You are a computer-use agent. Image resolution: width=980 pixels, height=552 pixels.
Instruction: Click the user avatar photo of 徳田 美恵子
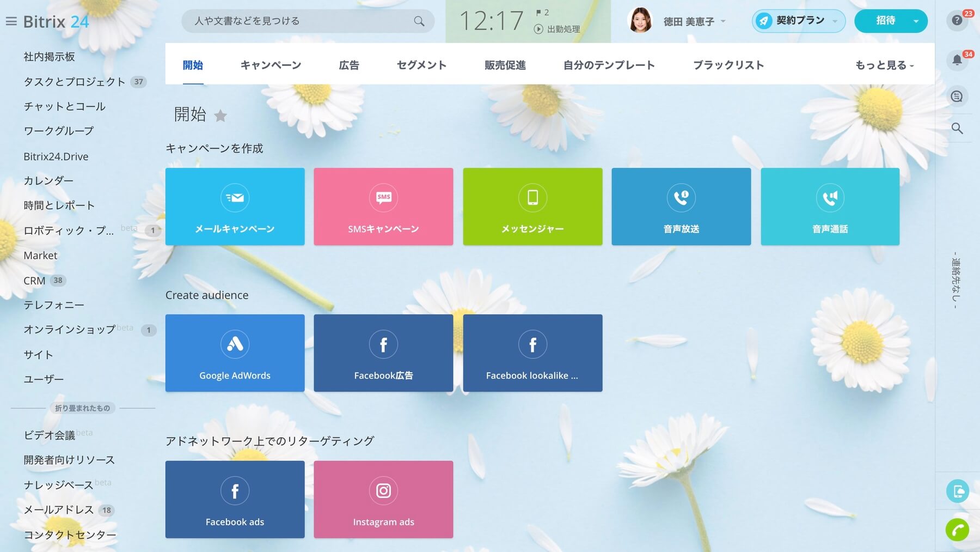(640, 21)
